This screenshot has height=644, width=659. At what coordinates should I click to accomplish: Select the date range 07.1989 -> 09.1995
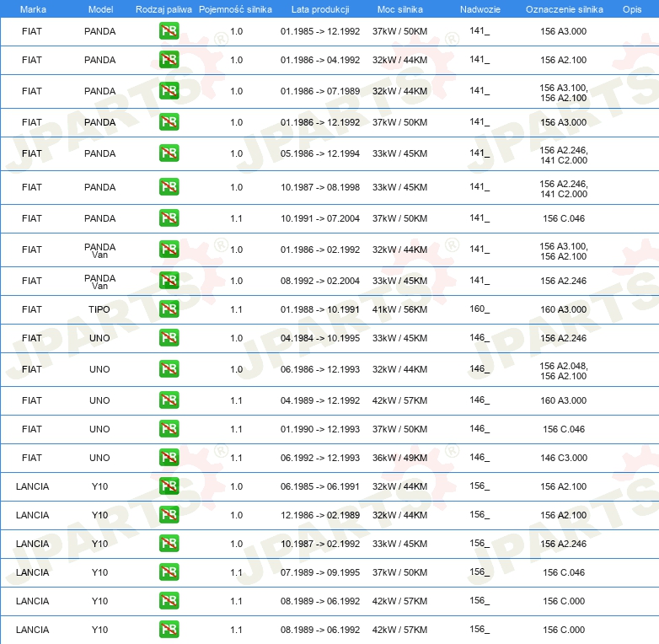(x=320, y=572)
